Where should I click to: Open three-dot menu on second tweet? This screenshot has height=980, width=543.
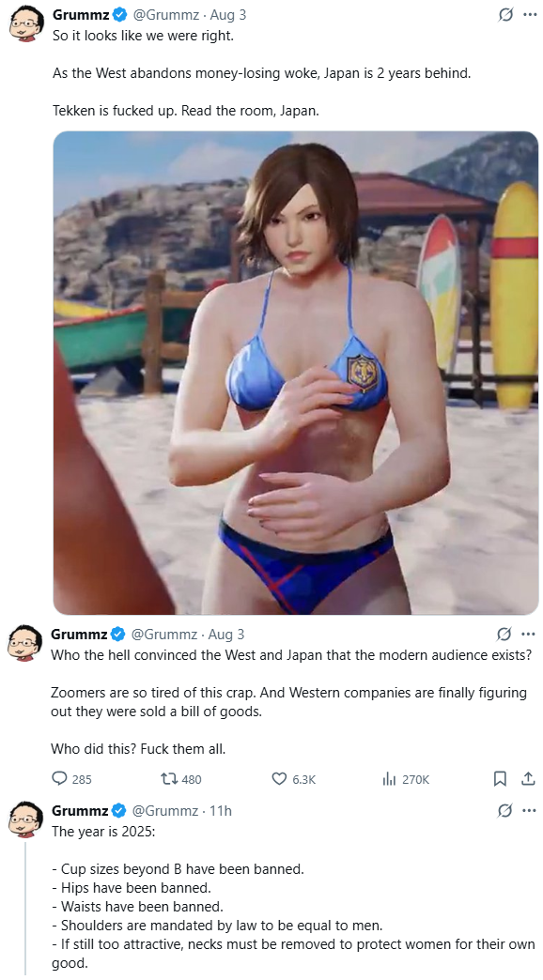click(529, 635)
